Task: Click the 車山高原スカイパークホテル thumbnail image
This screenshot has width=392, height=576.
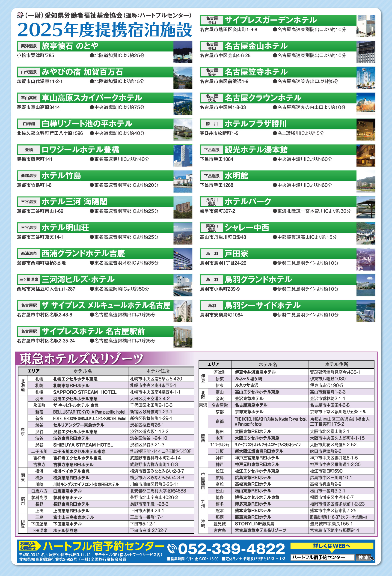Action: coord(183,104)
